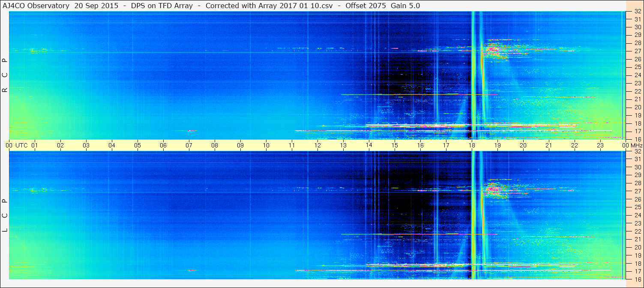
Task: Click 18 MHz label in LCP panel
Action: click(637, 264)
